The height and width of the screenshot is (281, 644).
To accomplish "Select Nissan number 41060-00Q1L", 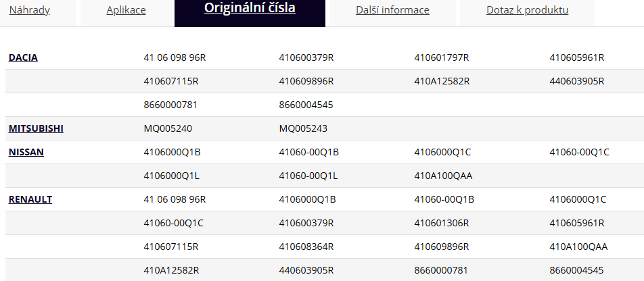I will [308, 176].
